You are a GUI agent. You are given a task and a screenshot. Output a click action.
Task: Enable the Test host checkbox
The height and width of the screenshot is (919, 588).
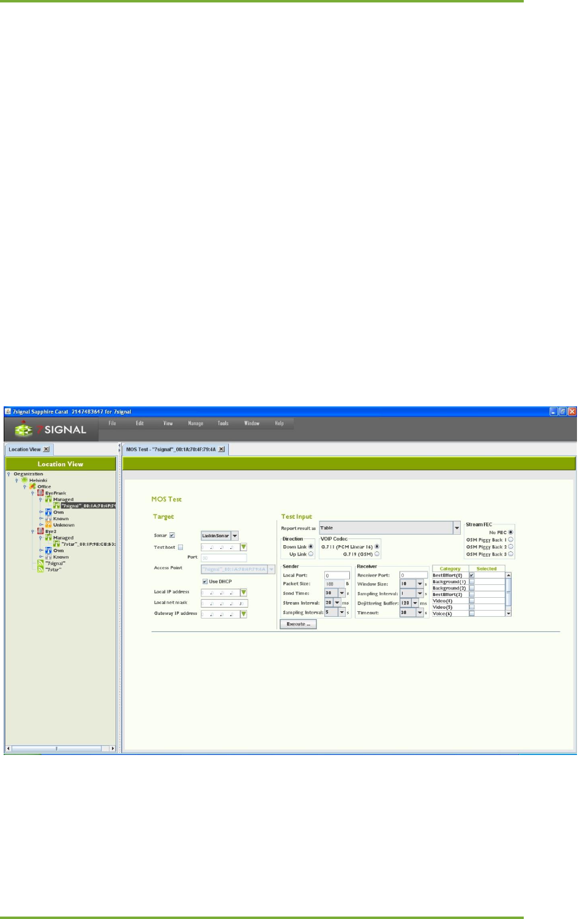(x=180, y=548)
